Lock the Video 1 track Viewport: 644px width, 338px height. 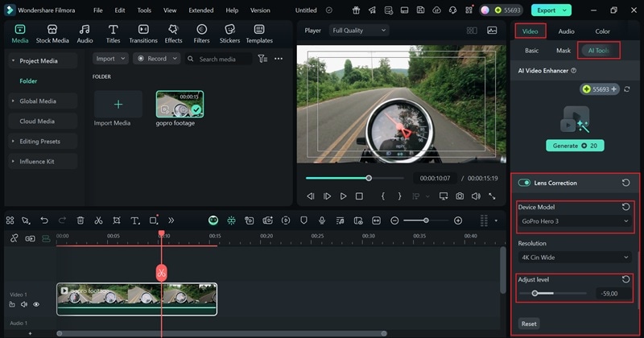click(12, 304)
